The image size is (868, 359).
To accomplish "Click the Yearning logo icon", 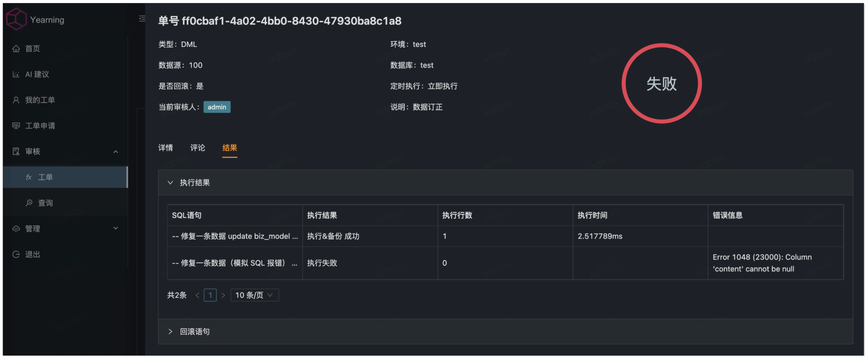I will coord(16,19).
